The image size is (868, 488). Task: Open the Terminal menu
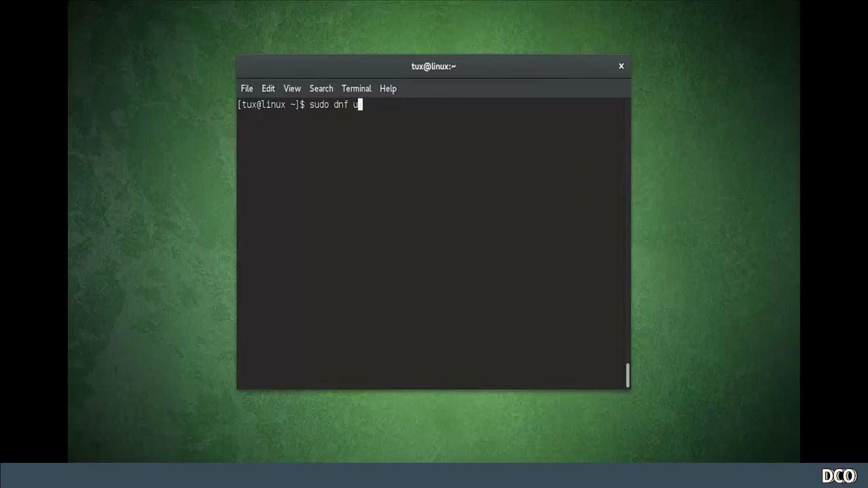(357, 89)
